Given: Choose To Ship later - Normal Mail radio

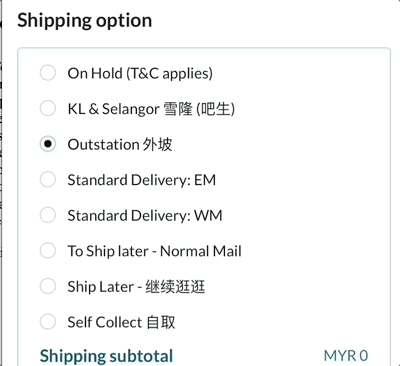Looking at the screenshot, I should coord(48,250).
